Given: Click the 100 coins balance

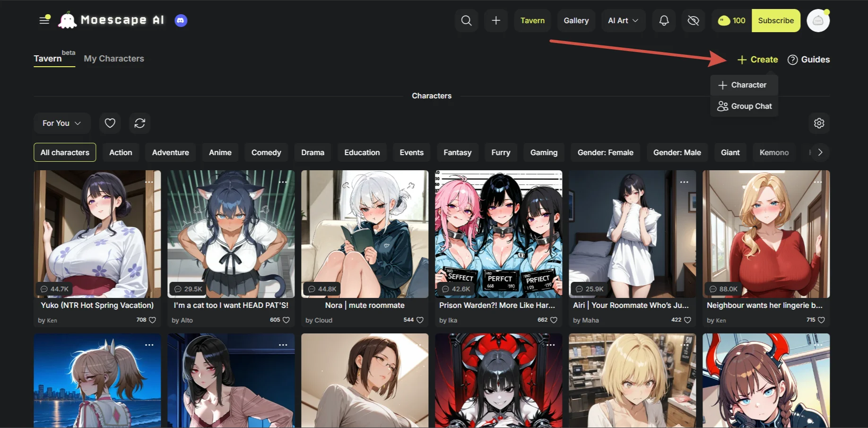Looking at the screenshot, I should point(732,20).
